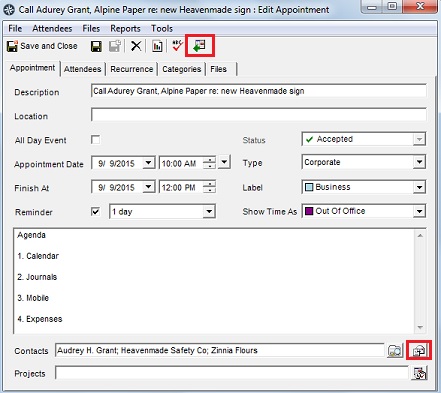Click the X delete appointment icon
Image resolution: width=441 pixels, height=393 pixels.
(x=136, y=46)
